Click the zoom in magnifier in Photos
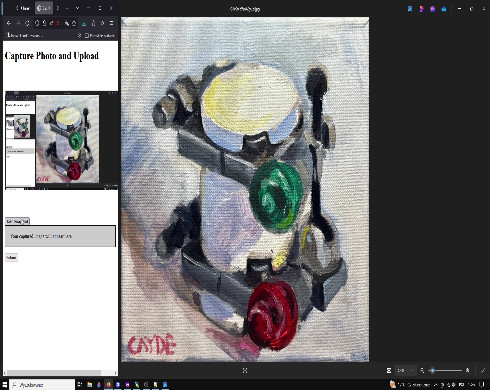 pos(467,370)
